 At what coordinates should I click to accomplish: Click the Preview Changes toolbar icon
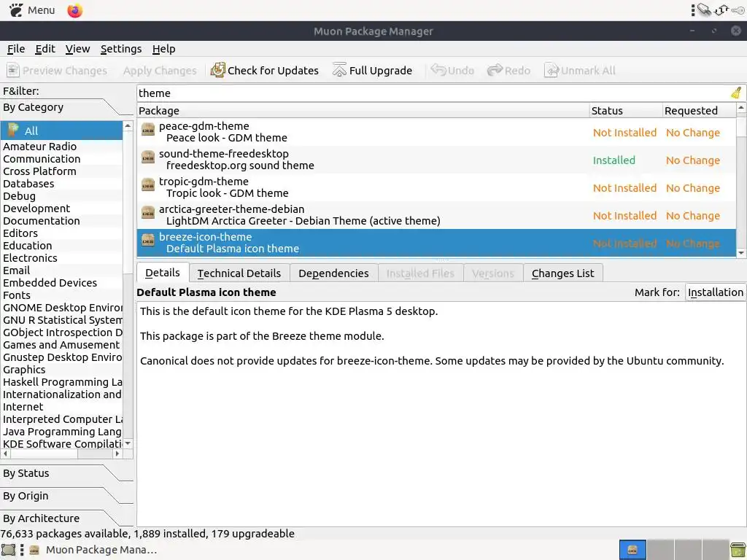13,71
